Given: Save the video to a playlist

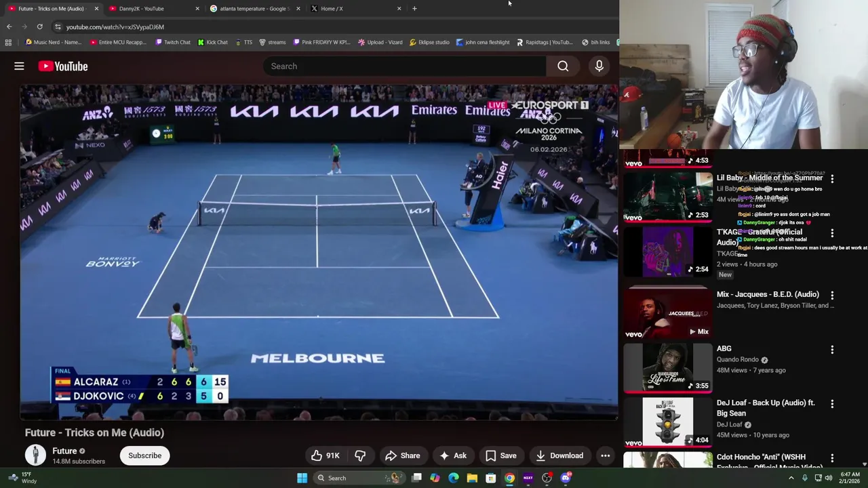Looking at the screenshot, I should 501,455.
